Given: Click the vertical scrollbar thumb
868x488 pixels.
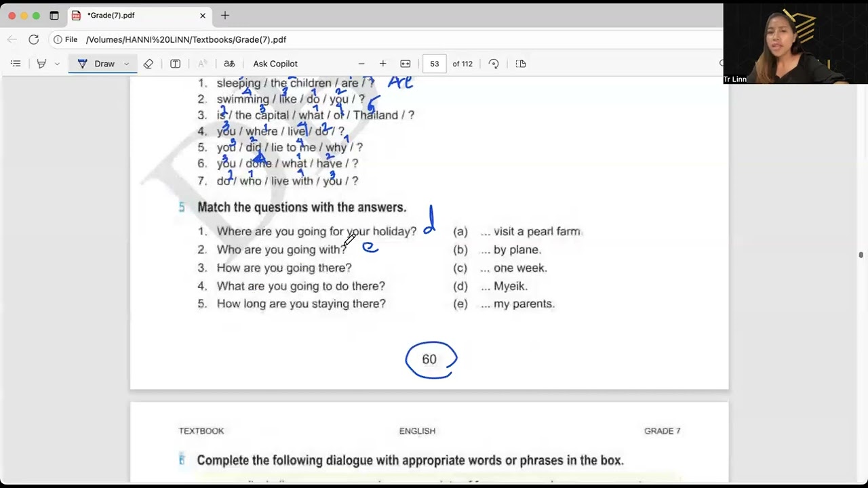Looking at the screenshot, I should click(x=861, y=255).
